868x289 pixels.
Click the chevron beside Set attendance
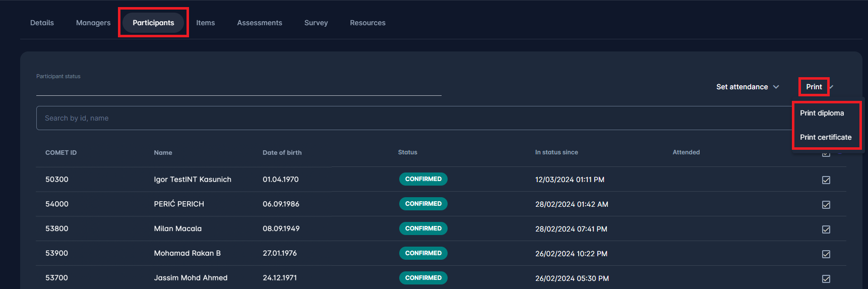click(x=776, y=87)
